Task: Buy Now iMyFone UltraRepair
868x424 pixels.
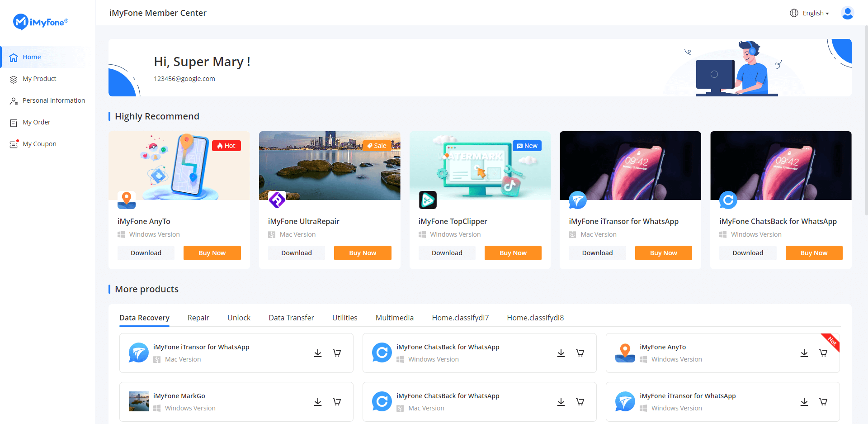Action: (363, 253)
